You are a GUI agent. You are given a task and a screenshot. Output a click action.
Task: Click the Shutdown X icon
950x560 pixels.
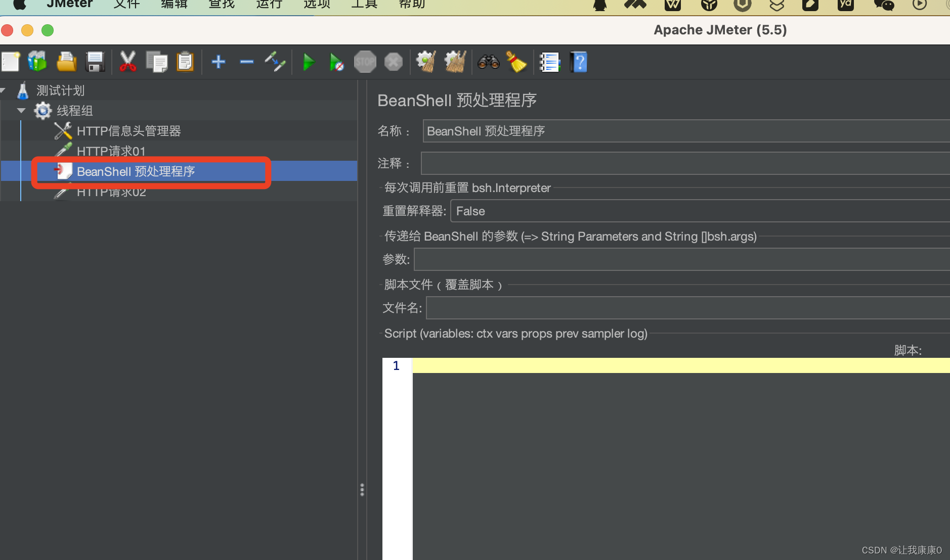(x=393, y=62)
